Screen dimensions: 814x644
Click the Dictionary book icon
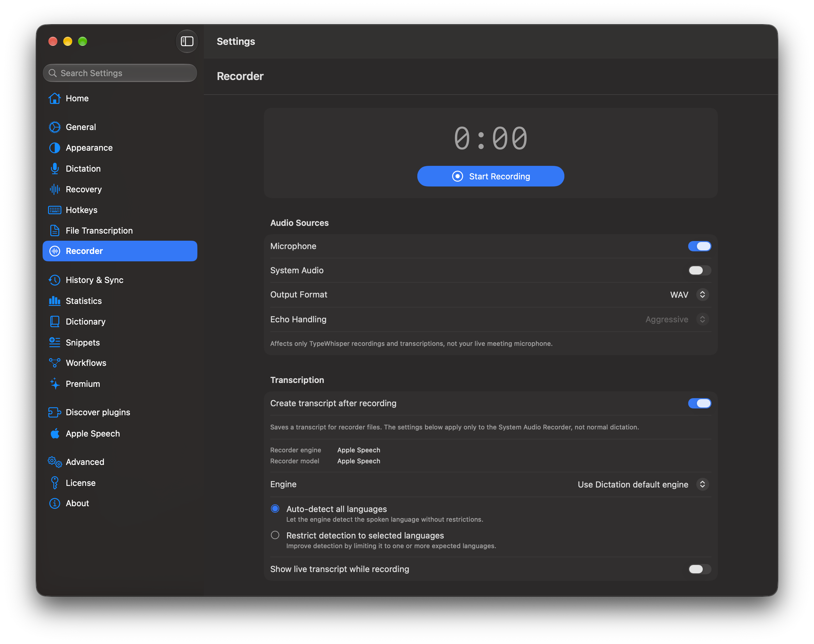(x=55, y=322)
